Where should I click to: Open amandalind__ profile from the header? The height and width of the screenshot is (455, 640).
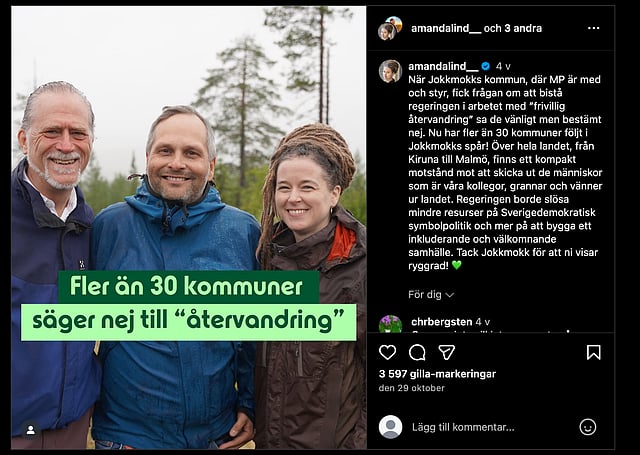pyautogui.click(x=446, y=28)
